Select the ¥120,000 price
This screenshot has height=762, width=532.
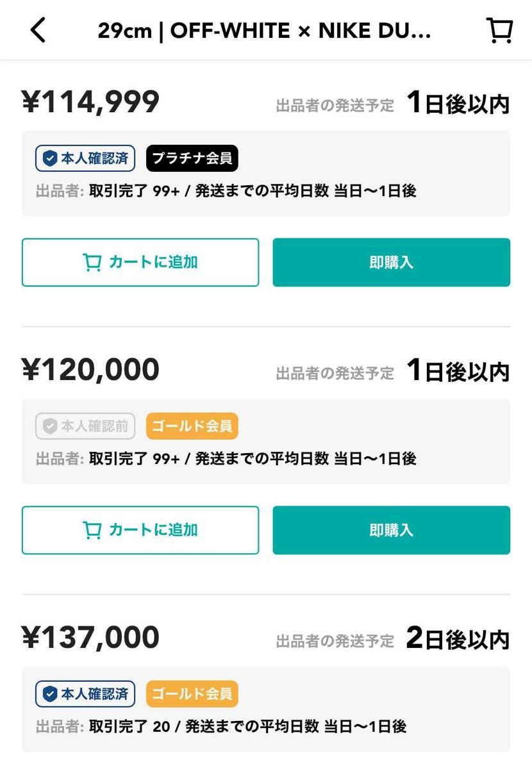pyautogui.click(x=90, y=370)
